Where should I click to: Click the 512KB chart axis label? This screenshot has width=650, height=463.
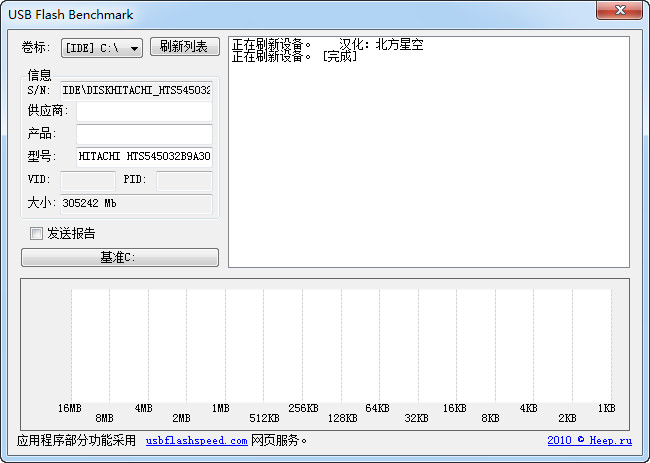264,418
